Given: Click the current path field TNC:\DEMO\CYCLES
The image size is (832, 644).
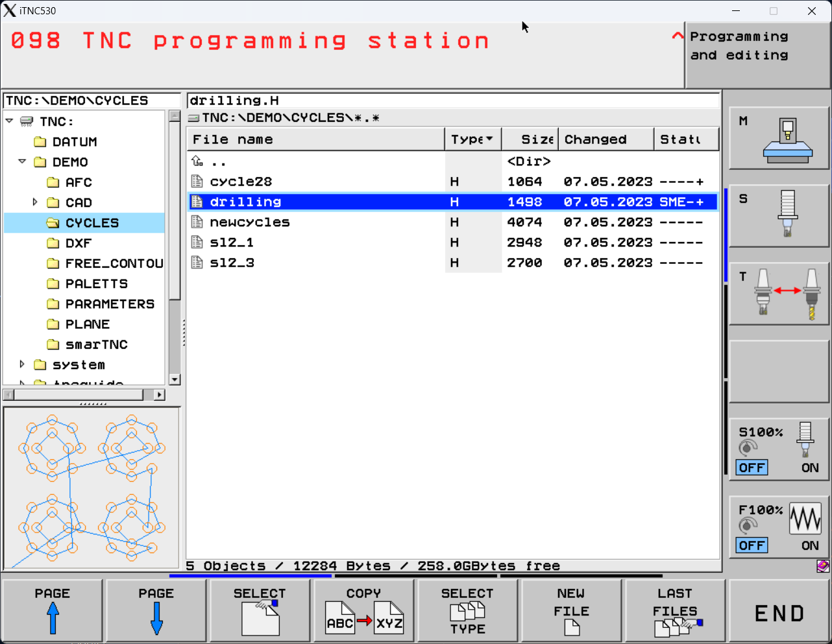Looking at the screenshot, I should [92, 101].
